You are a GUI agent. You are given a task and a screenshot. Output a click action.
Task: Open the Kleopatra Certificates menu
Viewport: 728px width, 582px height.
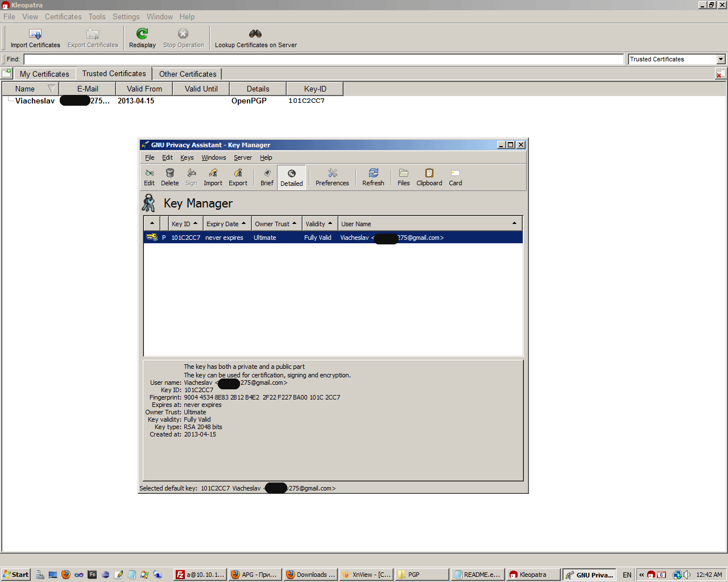click(63, 16)
